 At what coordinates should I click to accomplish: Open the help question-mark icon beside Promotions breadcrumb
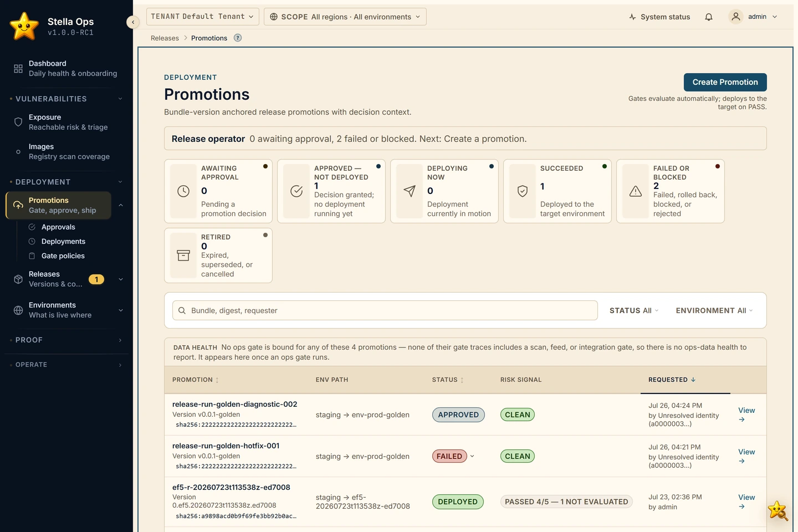click(238, 38)
